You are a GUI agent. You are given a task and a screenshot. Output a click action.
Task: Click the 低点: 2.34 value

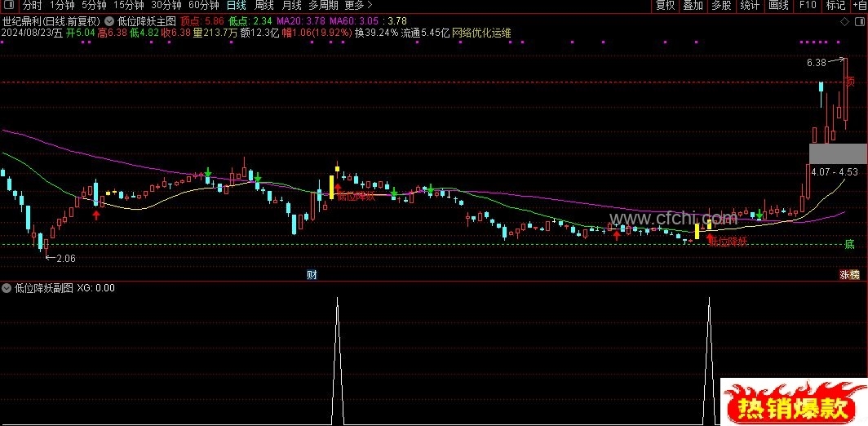point(250,21)
